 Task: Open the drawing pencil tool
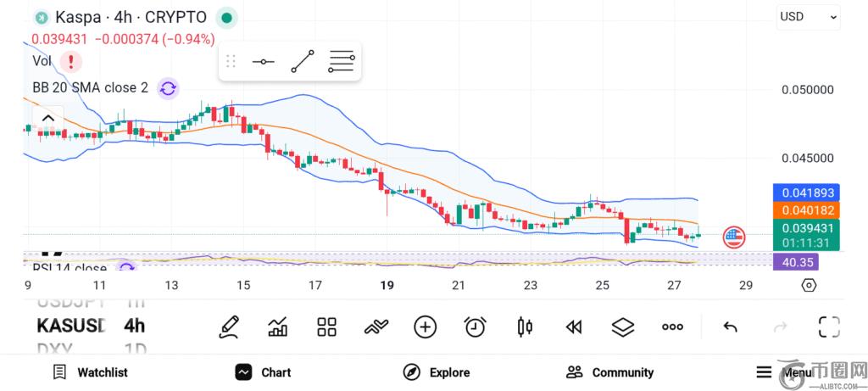pyautogui.click(x=228, y=327)
